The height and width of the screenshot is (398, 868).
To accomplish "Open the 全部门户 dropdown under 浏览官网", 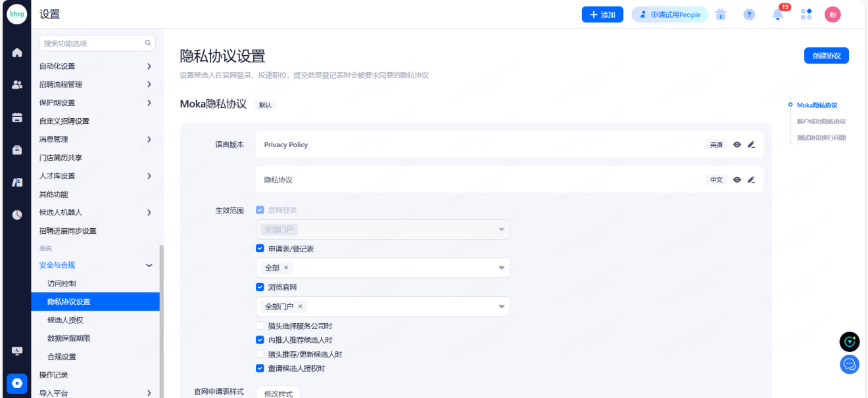I will 501,307.
